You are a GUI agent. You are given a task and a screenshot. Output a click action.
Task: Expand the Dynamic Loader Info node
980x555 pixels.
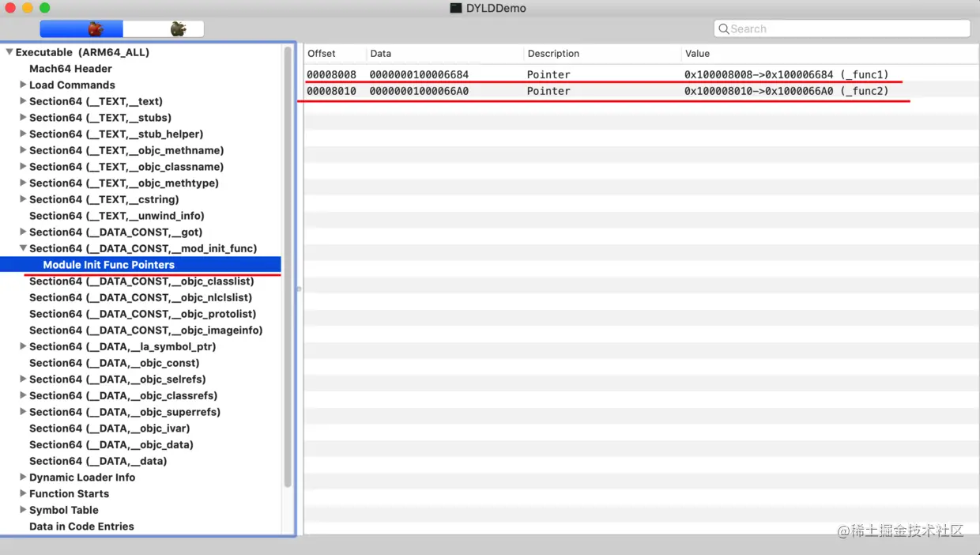click(x=23, y=477)
